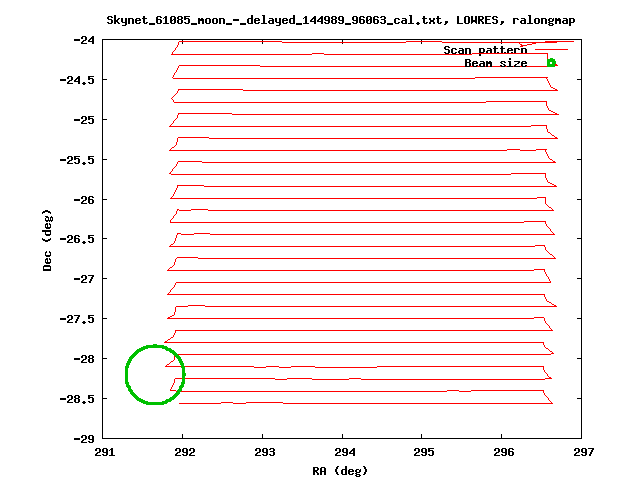Click the -29 tick label on Dec axis
Screen dimensions: 640x480
[84, 438]
